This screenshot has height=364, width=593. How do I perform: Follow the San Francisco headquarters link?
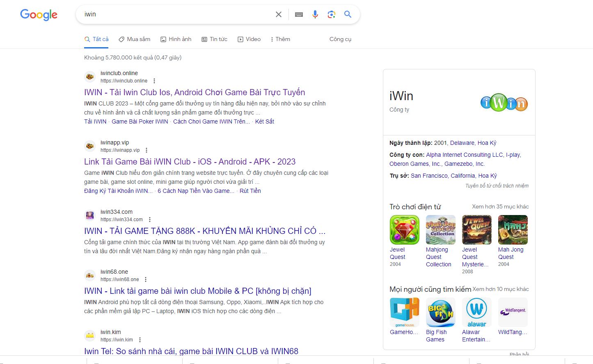pyautogui.click(x=429, y=176)
